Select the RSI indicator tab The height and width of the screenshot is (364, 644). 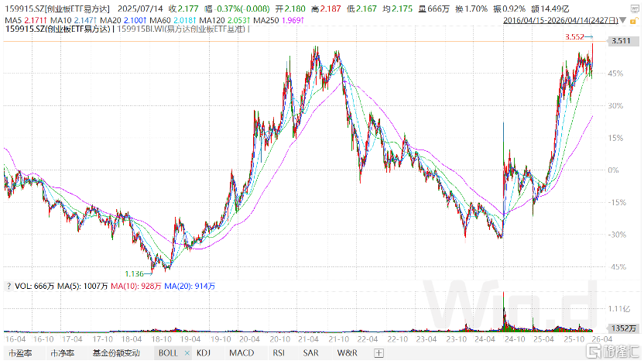click(279, 353)
